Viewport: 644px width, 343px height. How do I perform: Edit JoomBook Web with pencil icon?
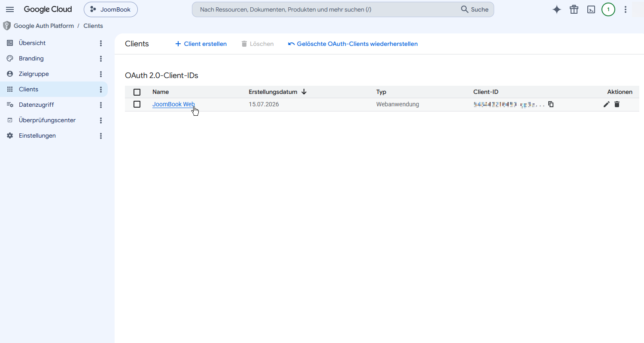tap(607, 104)
